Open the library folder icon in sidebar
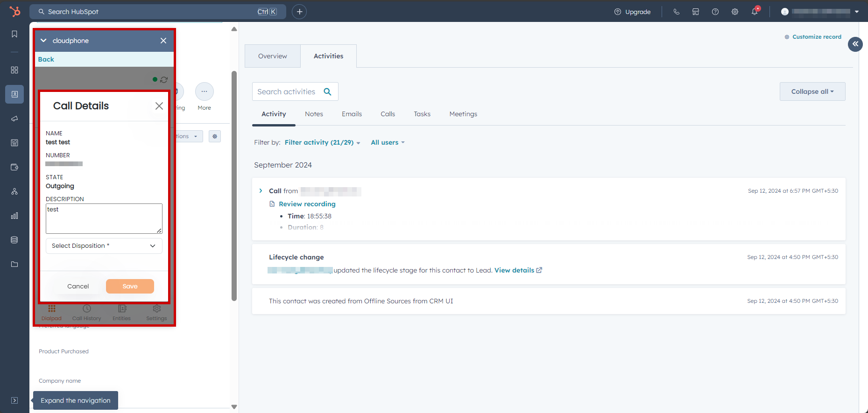Screen dimensions: 868x413 [x=14, y=264]
